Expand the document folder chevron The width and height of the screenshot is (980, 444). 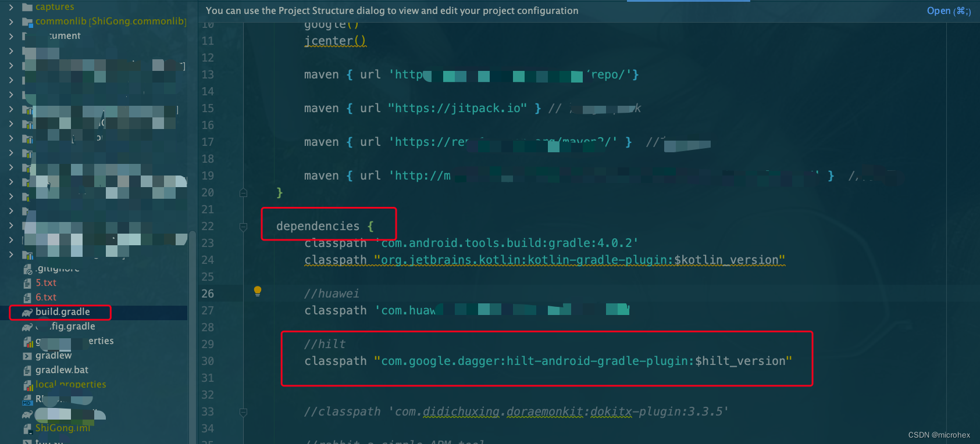pyautogui.click(x=11, y=36)
